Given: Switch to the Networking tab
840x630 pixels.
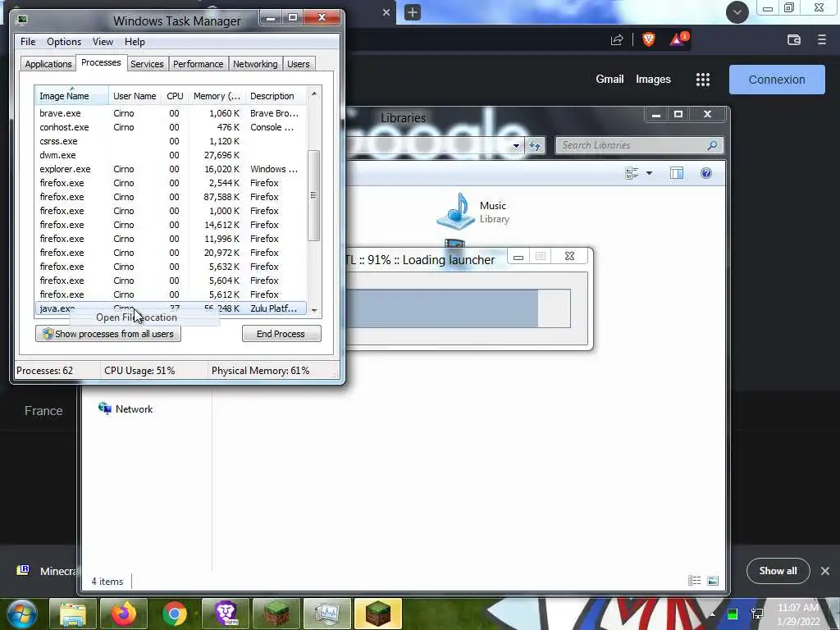Looking at the screenshot, I should (x=255, y=64).
